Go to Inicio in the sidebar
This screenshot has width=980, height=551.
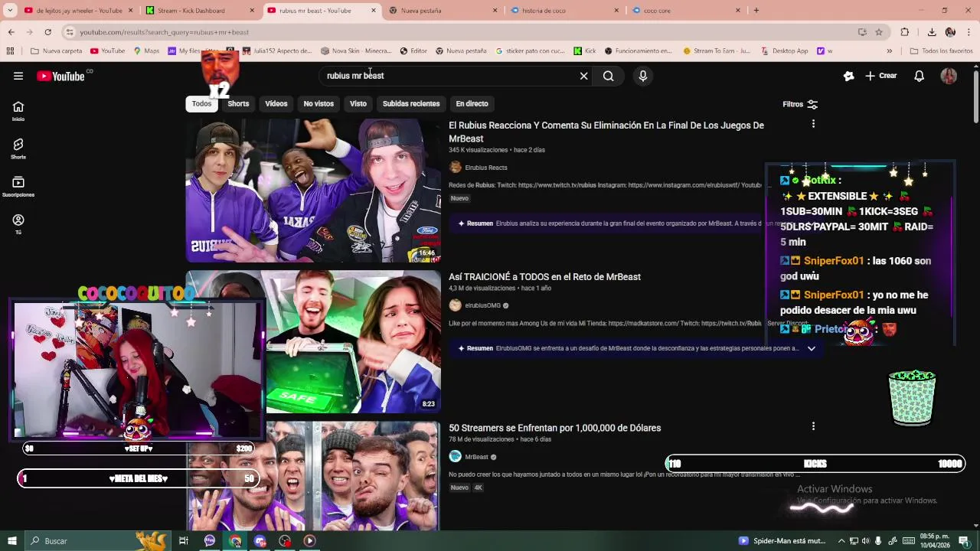point(18,111)
